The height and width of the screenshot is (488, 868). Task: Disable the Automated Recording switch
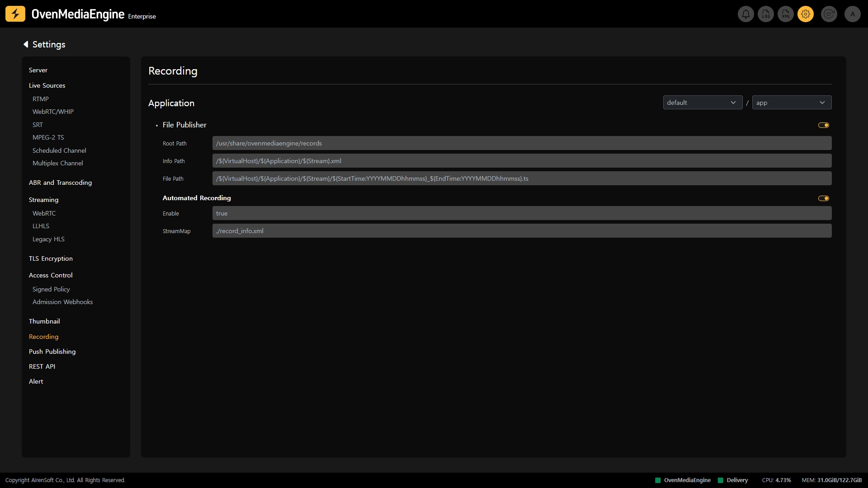[823, 198]
